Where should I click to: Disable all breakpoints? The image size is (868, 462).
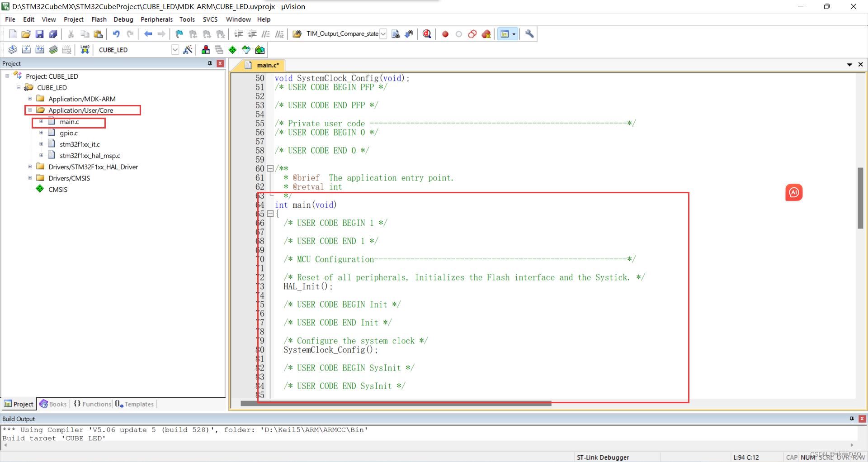pos(472,34)
